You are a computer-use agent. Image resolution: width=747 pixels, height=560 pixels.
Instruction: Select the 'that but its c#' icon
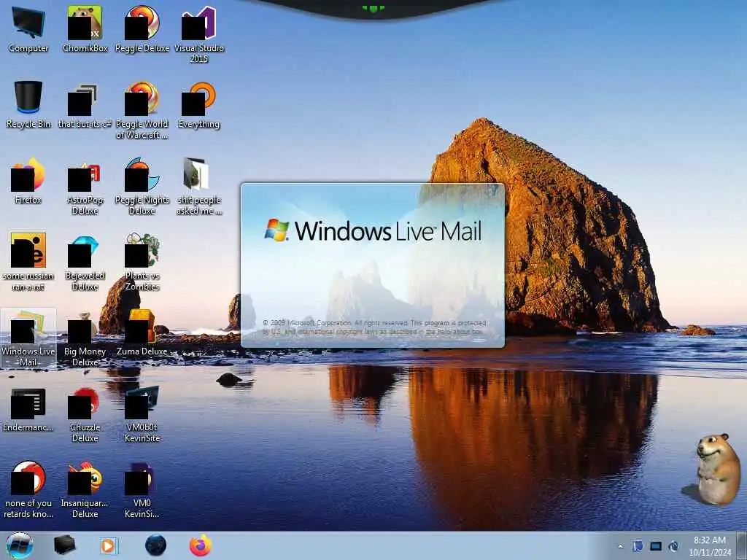pos(85,105)
